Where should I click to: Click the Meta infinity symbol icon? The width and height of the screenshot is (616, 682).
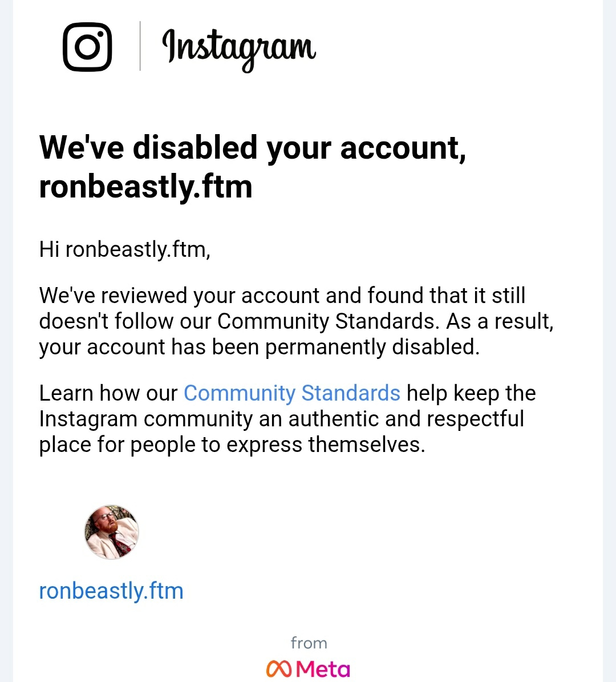pyautogui.click(x=278, y=668)
